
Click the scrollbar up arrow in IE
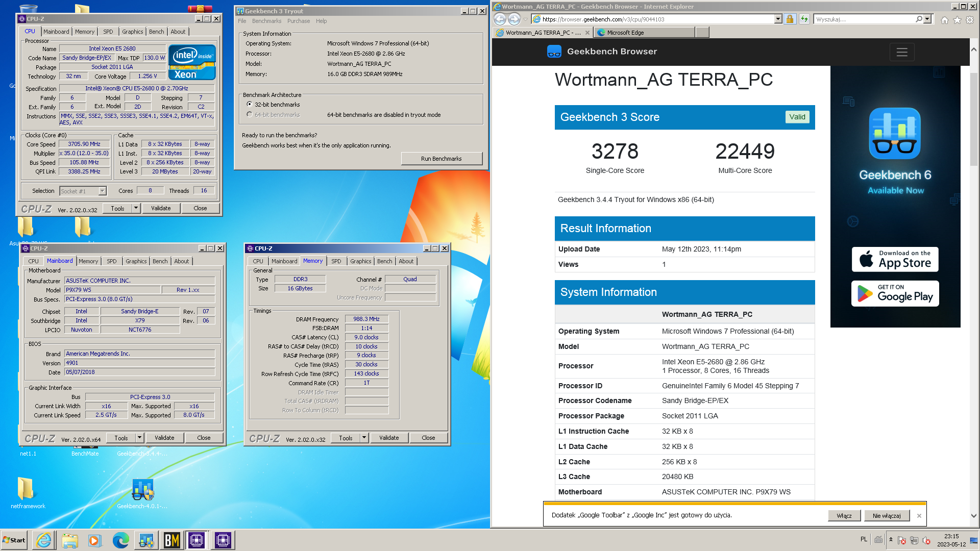[974, 49]
